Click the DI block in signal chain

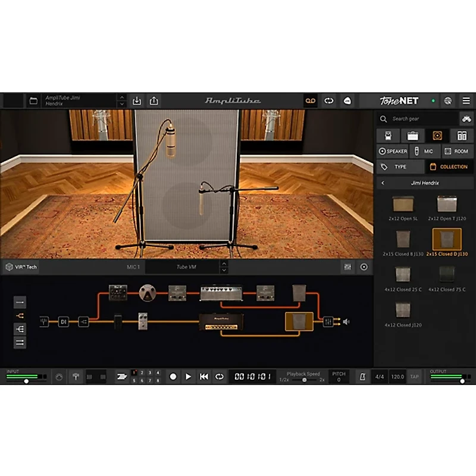tap(64, 321)
